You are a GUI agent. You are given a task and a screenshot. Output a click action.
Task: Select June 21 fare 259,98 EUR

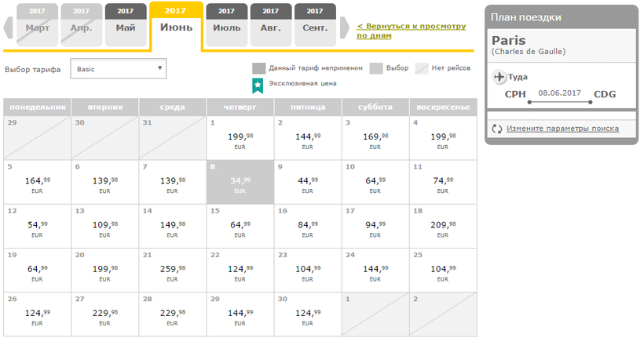coord(173,269)
